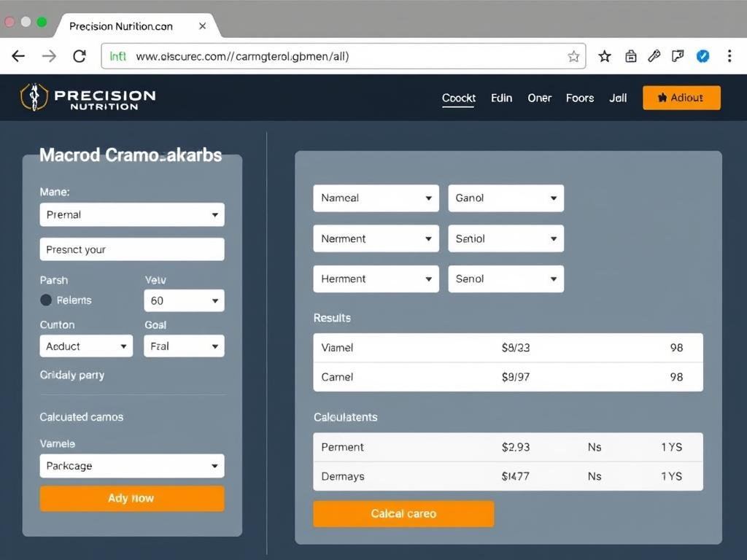Select the Coockt navigation menu item
This screenshot has width=747, height=560.
coord(458,98)
